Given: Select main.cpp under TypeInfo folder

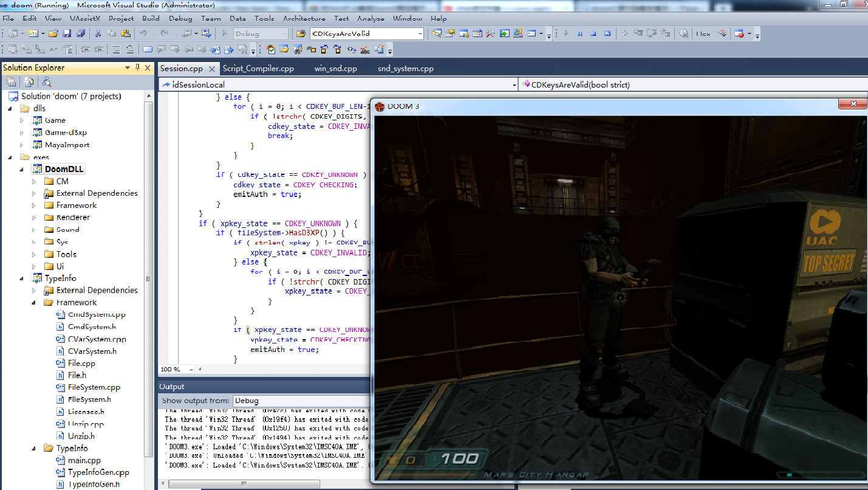Looking at the screenshot, I should click(x=84, y=460).
